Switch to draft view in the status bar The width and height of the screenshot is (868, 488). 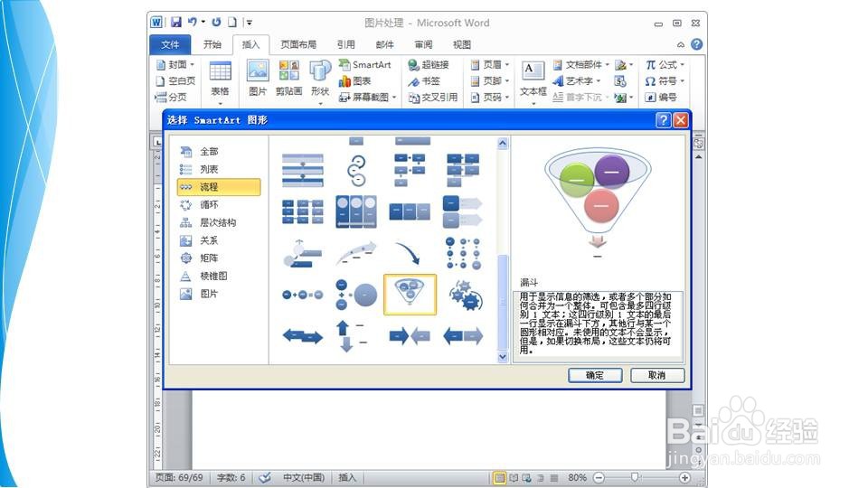(553, 477)
